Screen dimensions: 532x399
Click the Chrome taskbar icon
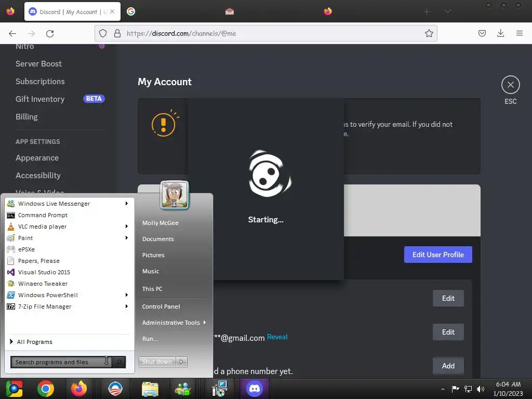click(46, 389)
